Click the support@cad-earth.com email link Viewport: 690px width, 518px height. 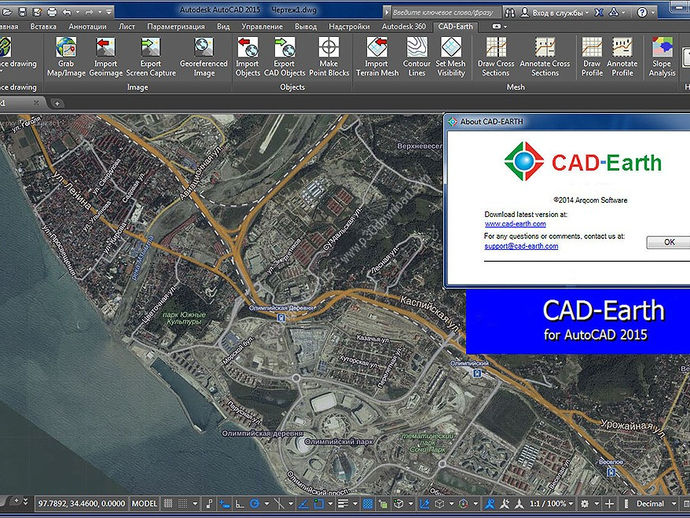click(521, 246)
